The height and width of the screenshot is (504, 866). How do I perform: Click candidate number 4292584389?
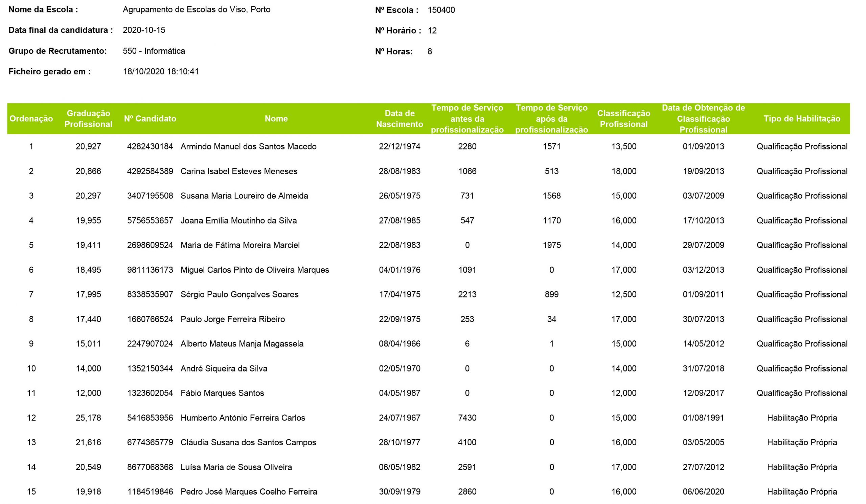150,171
